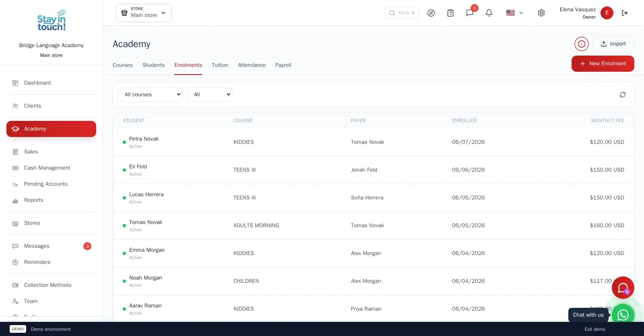The height and width of the screenshot is (336, 644).
Task: Open WhatsApp chat with us
Action: point(623,315)
